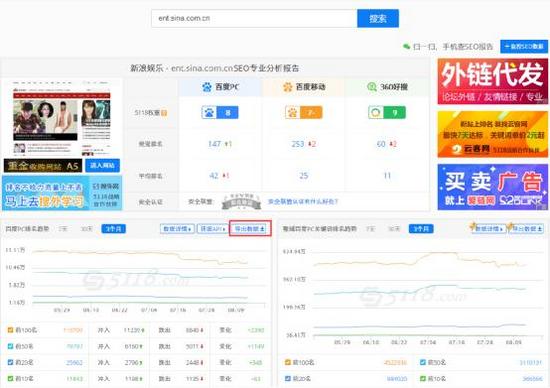550x388 pixels.
Task: Focus the ent.sina.com.cn search field
Action: [254, 18]
